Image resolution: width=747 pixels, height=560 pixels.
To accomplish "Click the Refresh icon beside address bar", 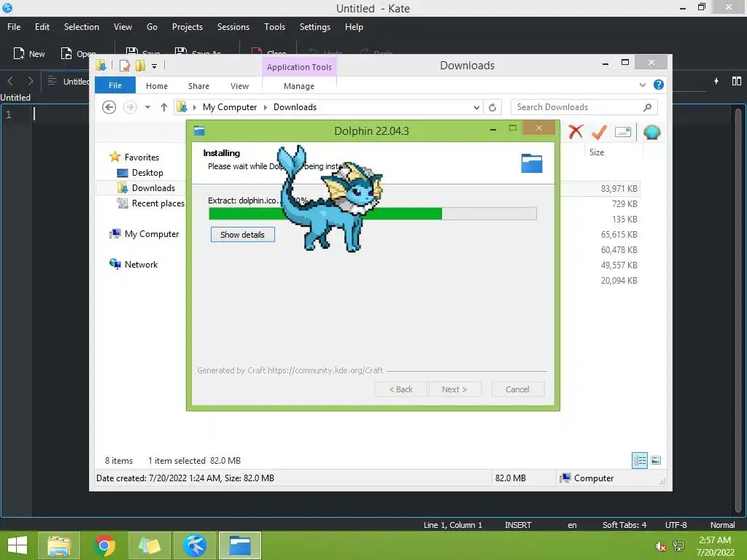I will point(492,108).
